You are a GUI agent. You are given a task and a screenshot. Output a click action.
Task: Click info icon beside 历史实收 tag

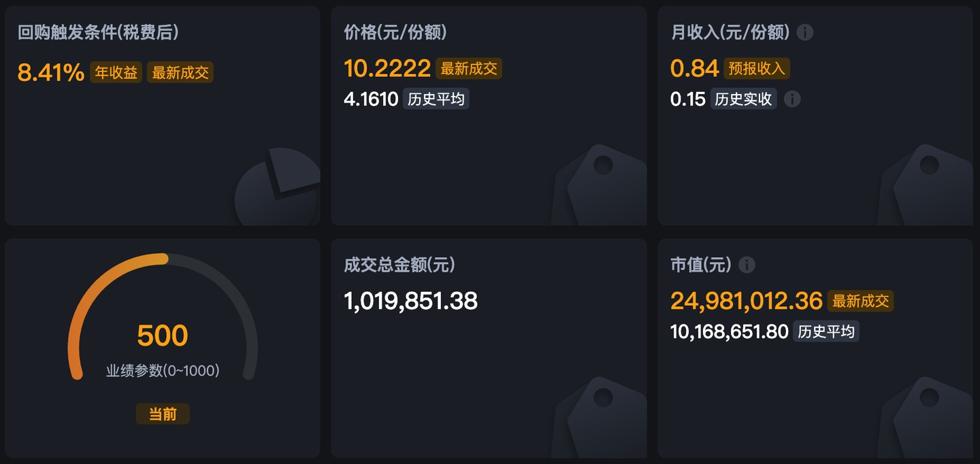pyautogui.click(x=791, y=99)
